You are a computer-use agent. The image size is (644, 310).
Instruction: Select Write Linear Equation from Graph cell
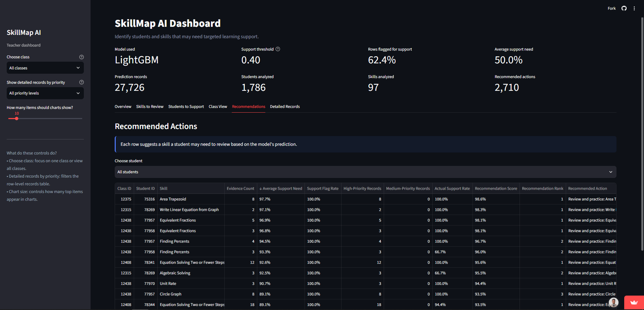(191, 209)
